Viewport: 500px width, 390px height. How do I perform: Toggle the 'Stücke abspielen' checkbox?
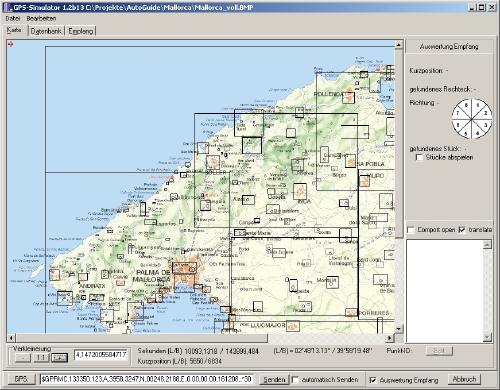[420, 157]
